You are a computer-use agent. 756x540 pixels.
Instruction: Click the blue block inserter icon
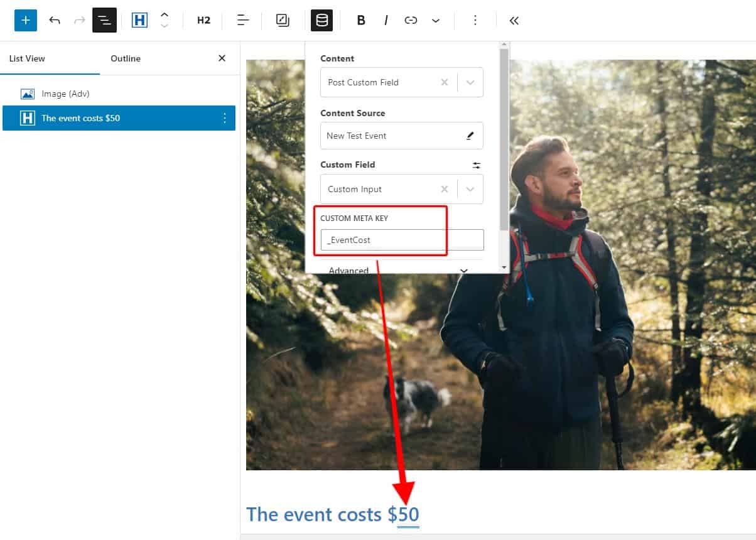(x=25, y=20)
